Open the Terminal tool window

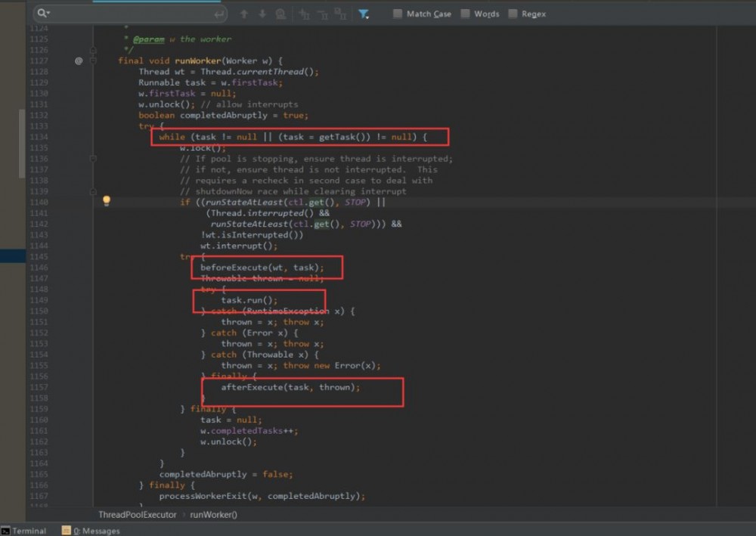point(28,530)
